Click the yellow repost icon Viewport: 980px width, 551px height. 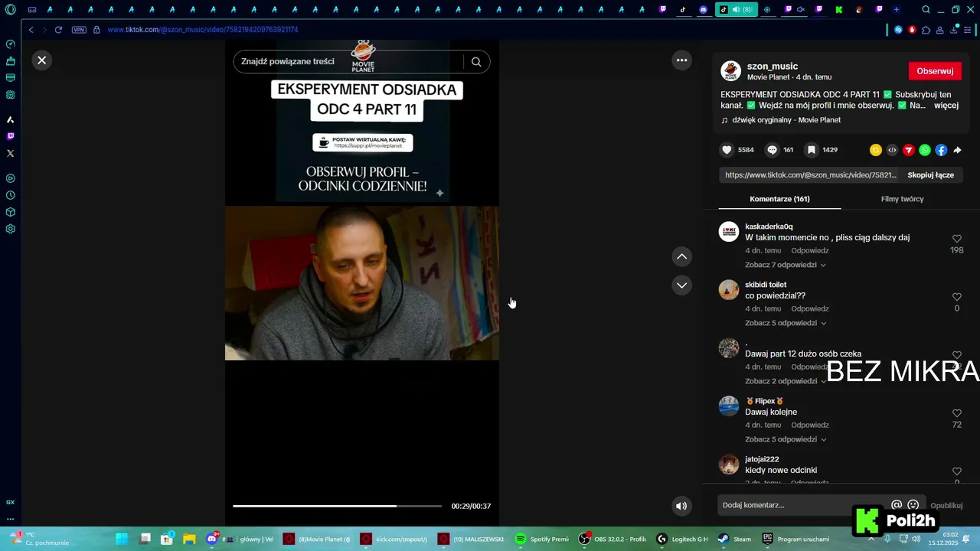(x=876, y=150)
